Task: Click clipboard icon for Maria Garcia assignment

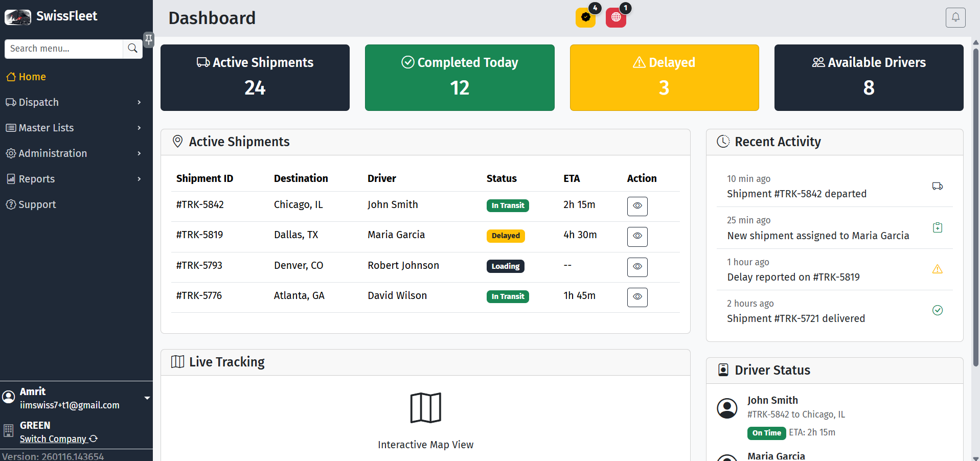Action: (x=938, y=227)
